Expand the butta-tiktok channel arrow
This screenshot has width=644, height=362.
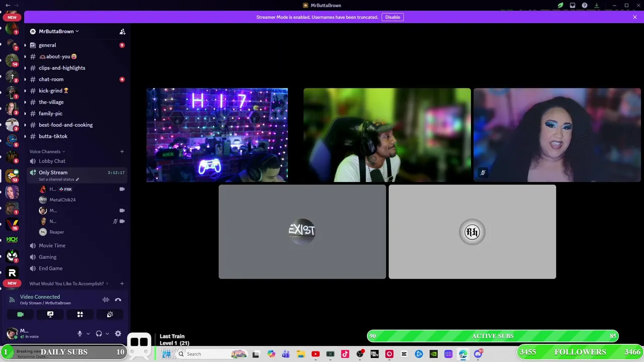pos(25,136)
